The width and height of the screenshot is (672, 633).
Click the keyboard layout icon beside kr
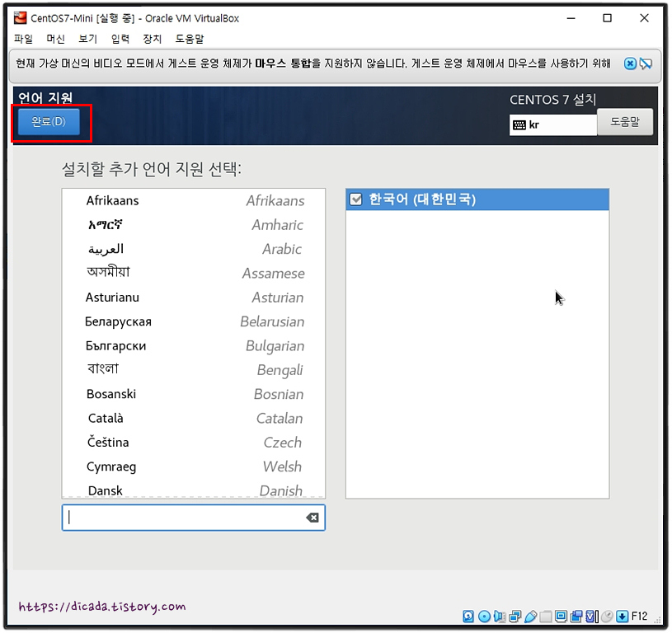519,125
